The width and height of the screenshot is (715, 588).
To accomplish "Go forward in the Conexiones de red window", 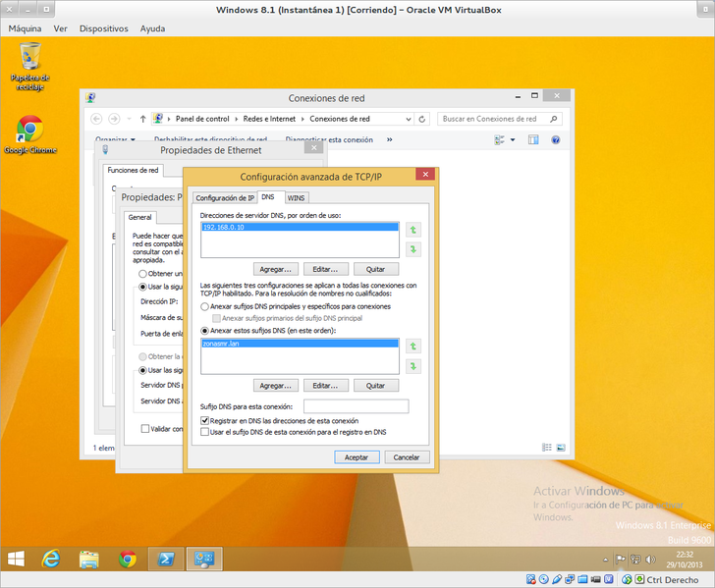I will pos(114,119).
